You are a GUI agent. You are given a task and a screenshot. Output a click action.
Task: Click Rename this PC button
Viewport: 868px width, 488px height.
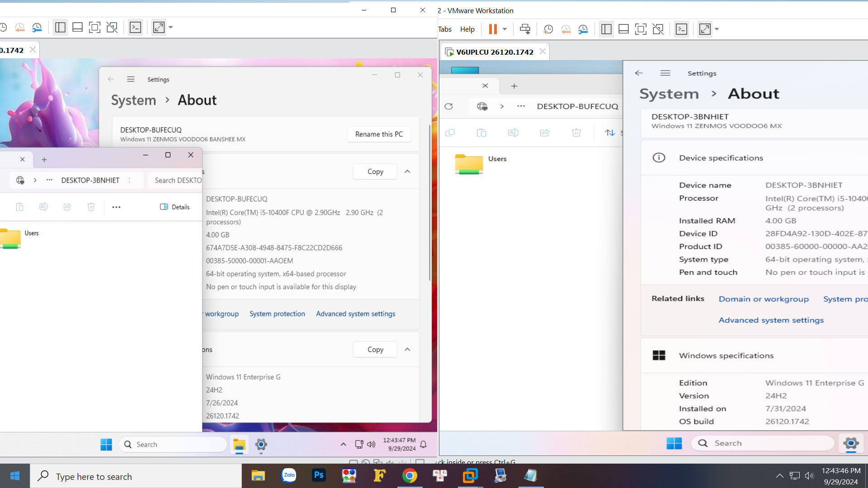coord(379,134)
